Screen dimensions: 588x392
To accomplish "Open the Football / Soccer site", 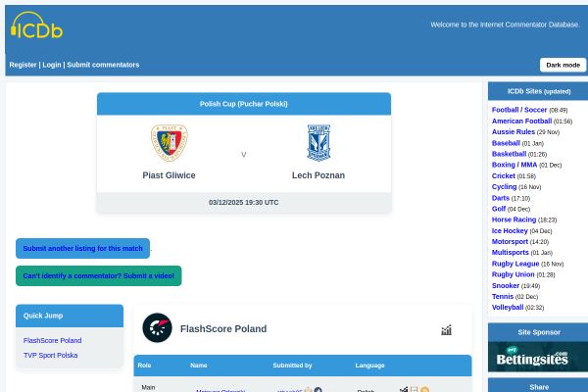I will point(519,110).
